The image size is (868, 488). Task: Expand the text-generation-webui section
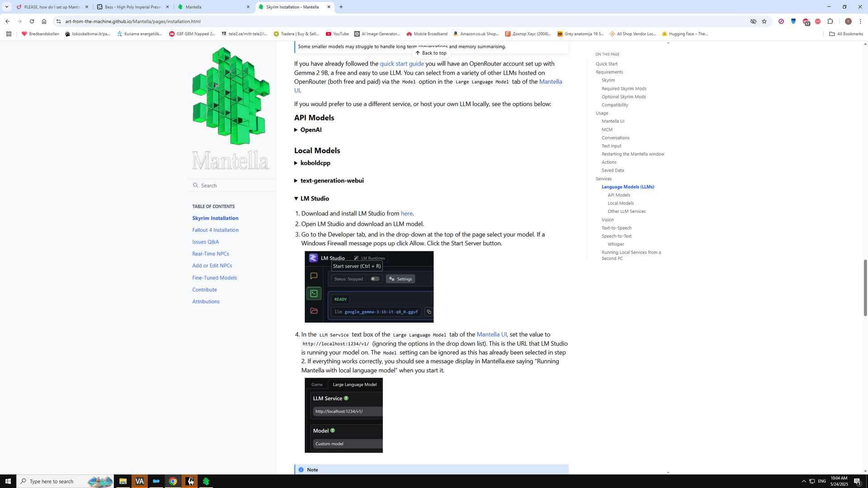click(329, 180)
